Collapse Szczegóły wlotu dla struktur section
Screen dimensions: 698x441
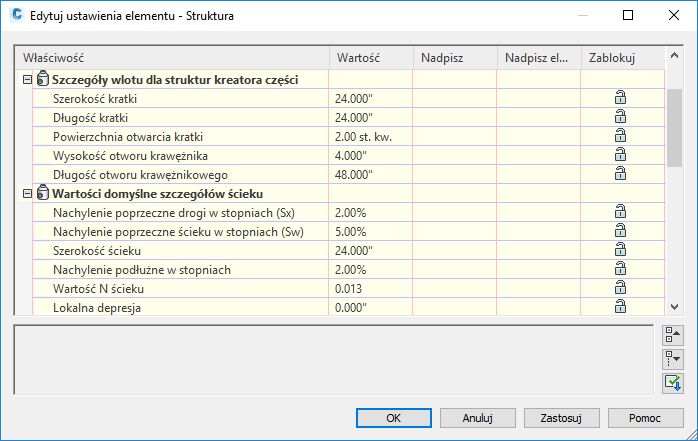click(x=26, y=79)
